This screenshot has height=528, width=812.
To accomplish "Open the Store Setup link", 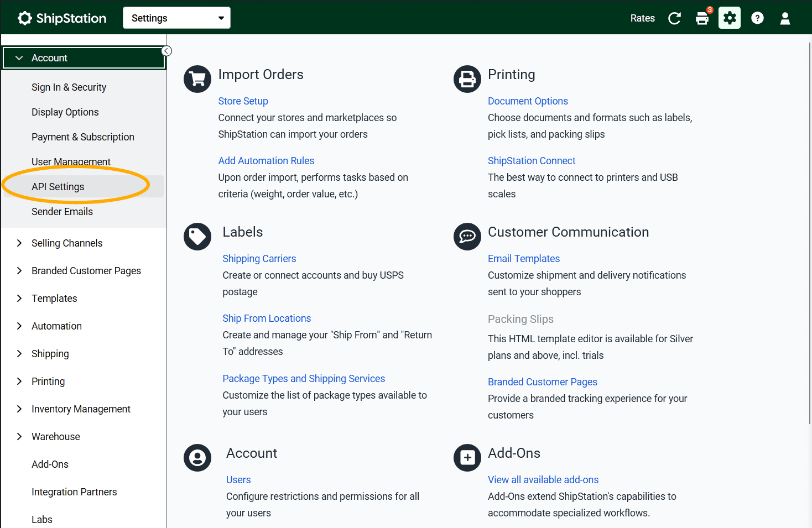I will (x=243, y=101).
